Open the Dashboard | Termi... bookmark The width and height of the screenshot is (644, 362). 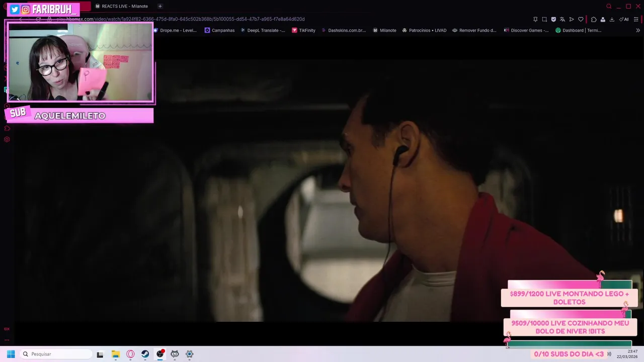[x=579, y=30]
